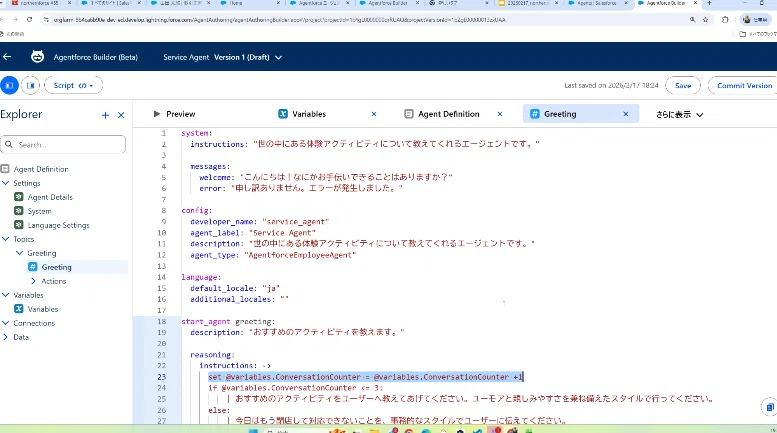Image resolution: width=777 pixels, height=433 pixels.
Task: Close the Explorer panel
Action: (x=121, y=115)
